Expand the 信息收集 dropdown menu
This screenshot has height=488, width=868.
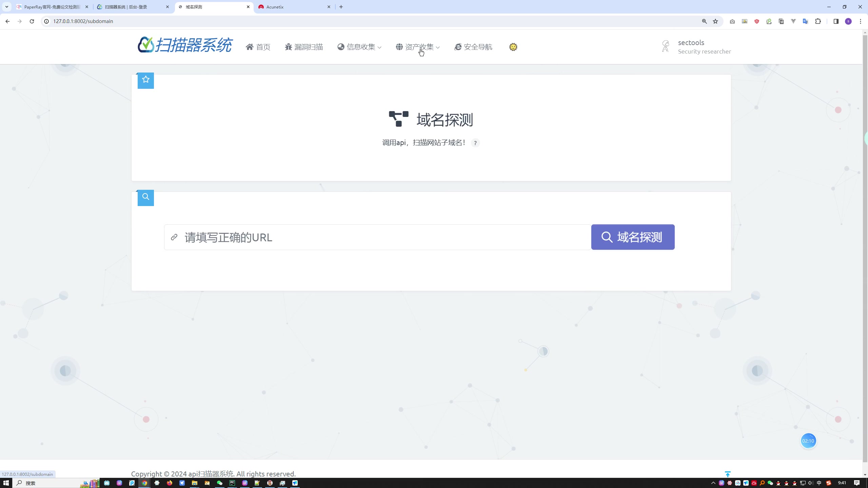359,47
